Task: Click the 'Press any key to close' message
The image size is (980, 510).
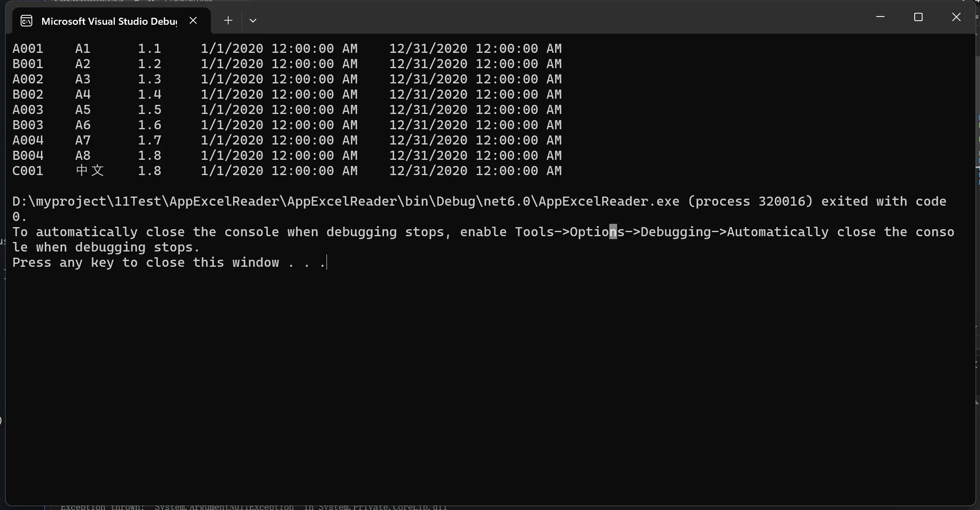Action: point(169,263)
